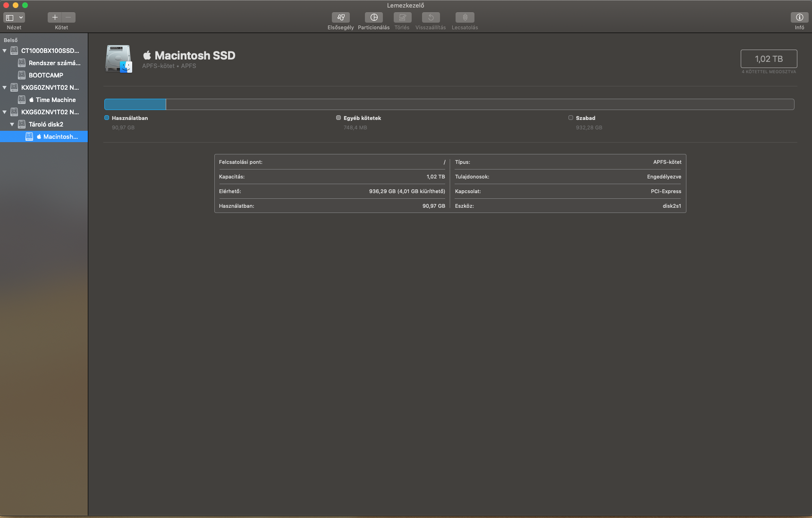The height and width of the screenshot is (518, 812).
Task: Select the Rendszer számá... volume
Action: pyautogui.click(x=44, y=63)
